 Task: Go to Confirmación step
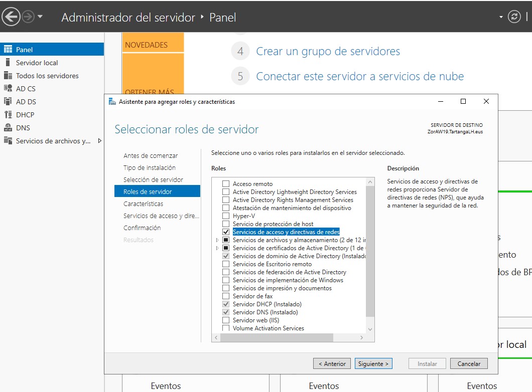[x=142, y=228]
